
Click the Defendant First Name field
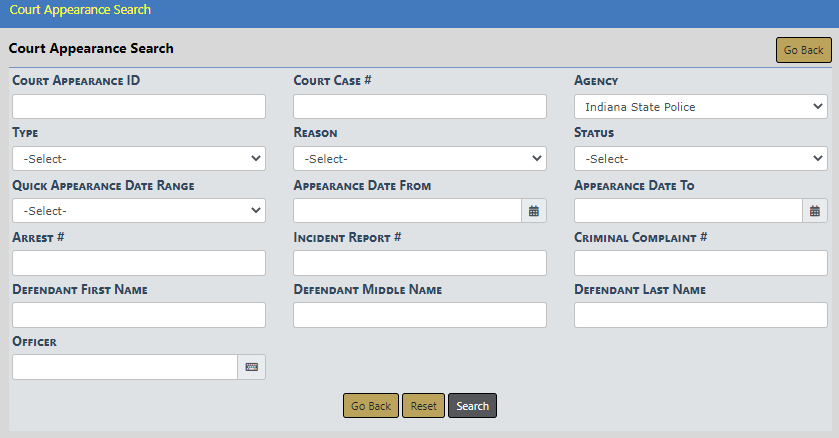(139, 315)
